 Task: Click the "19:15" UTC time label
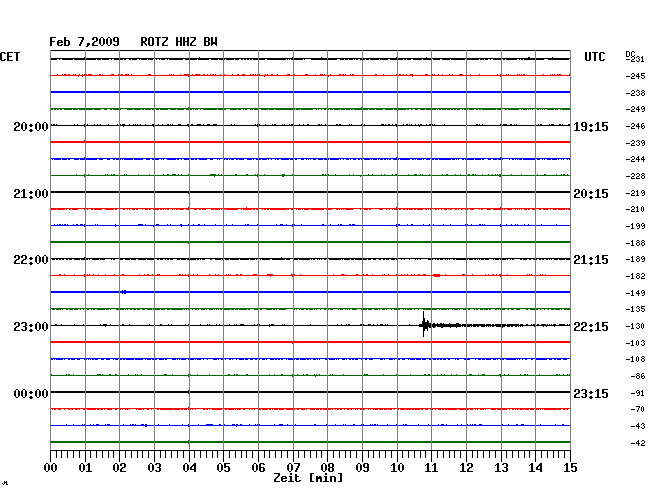click(591, 127)
